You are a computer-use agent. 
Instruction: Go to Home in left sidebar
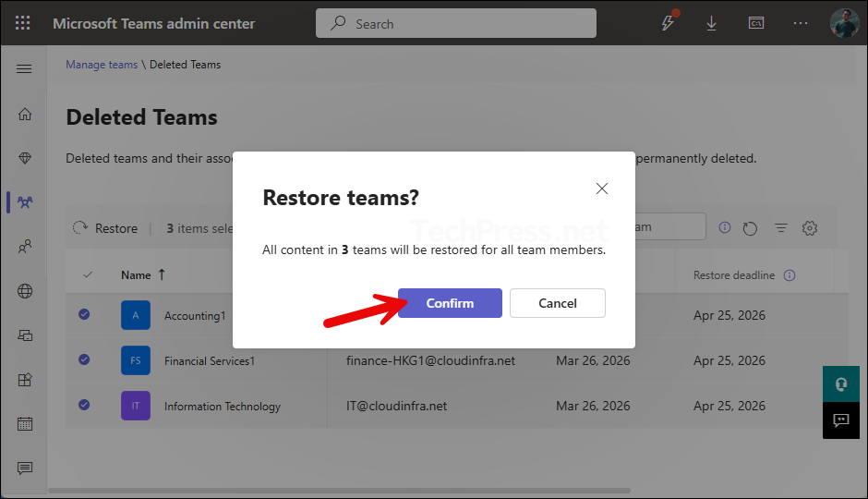tap(24, 114)
